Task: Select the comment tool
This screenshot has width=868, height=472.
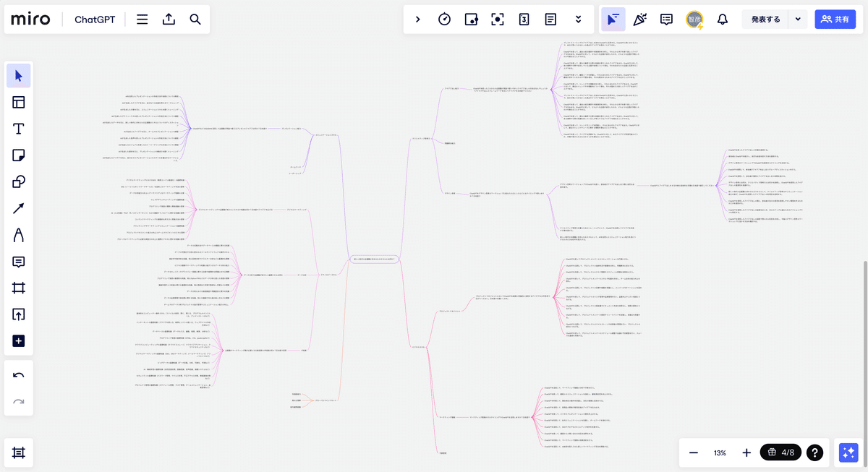Action: (x=19, y=261)
